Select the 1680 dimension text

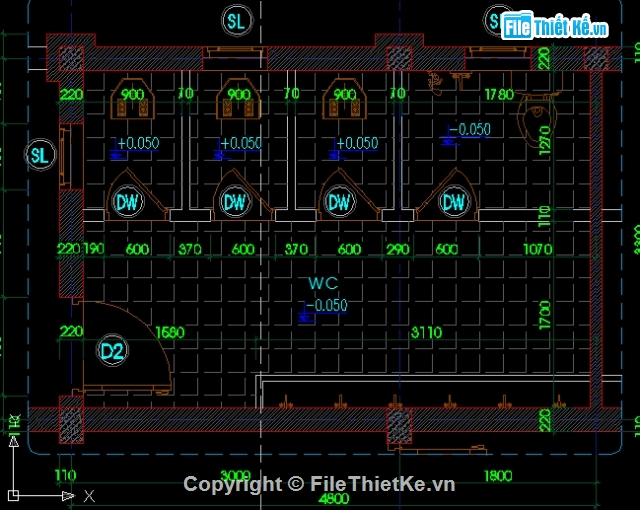(170, 333)
